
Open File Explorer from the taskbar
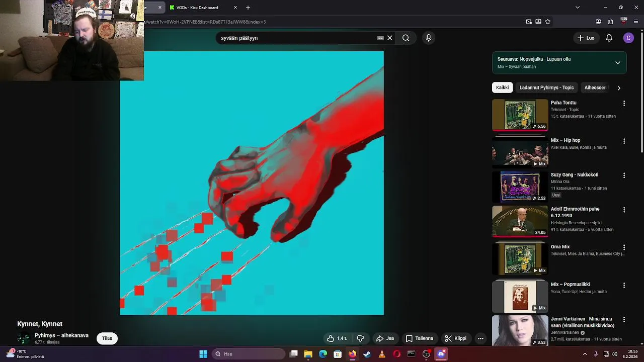(x=308, y=354)
